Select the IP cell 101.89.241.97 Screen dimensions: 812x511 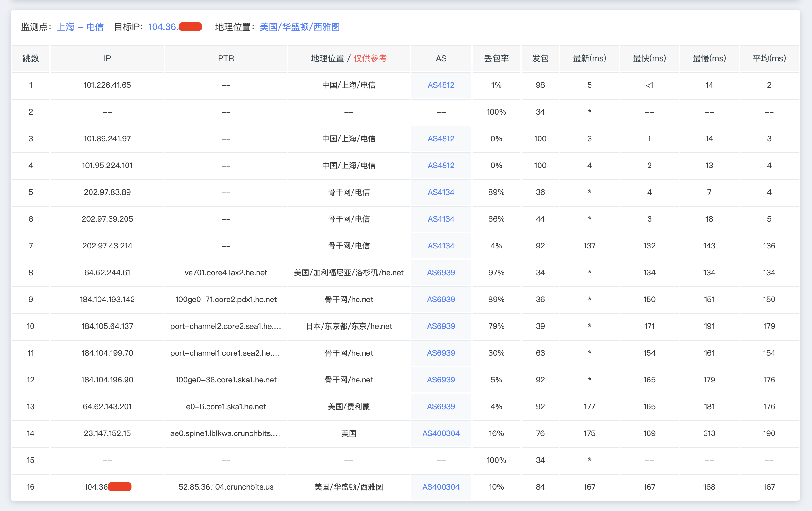point(107,139)
